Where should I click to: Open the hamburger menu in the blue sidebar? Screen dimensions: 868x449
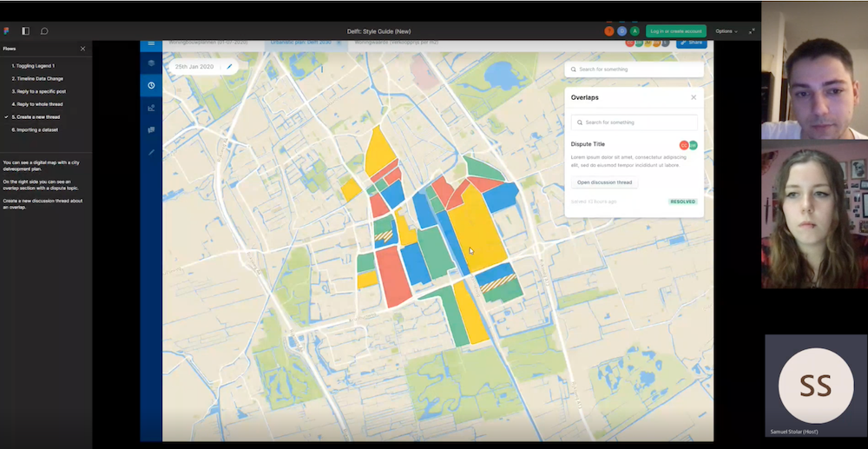(151, 43)
